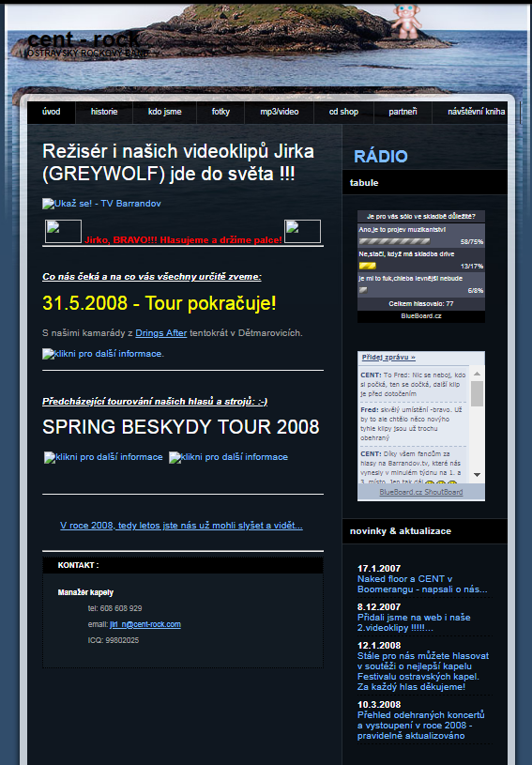This screenshot has width=532, height=765.
Task: Open the 'cd shop' menu item
Action: coord(343,112)
